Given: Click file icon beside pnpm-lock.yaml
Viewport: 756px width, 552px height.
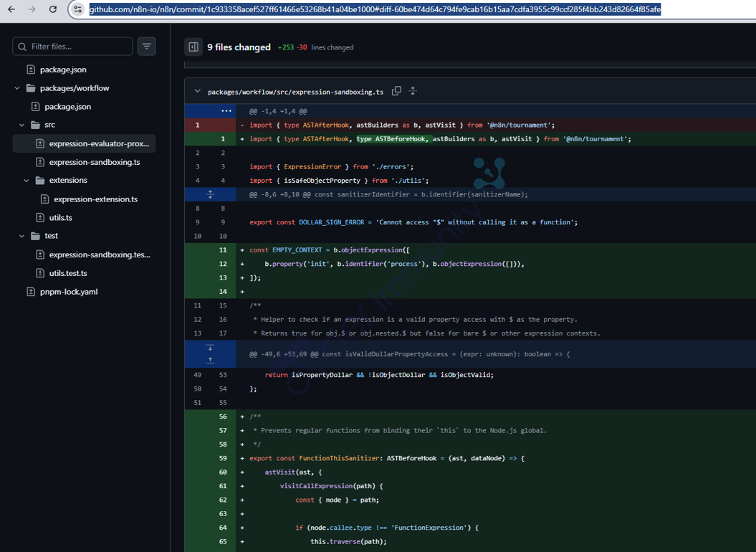Looking at the screenshot, I should tap(31, 292).
